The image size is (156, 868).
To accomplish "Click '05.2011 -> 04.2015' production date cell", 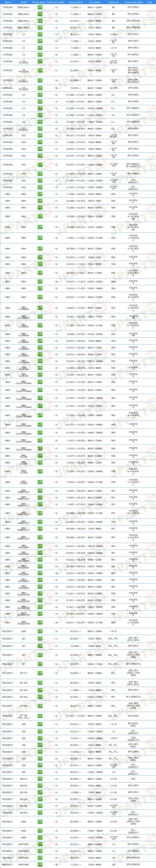I will [76, 622].
